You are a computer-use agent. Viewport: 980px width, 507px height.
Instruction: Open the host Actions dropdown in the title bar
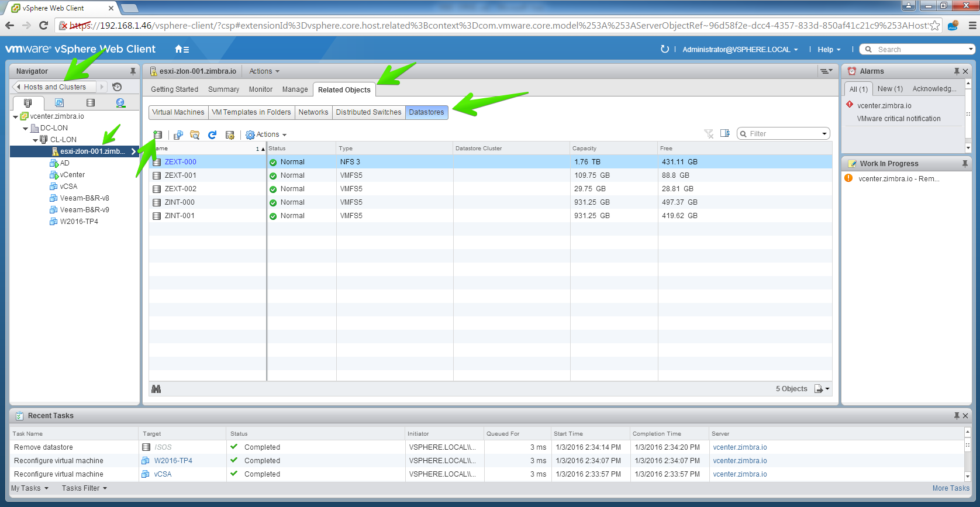pyautogui.click(x=264, y=71)
